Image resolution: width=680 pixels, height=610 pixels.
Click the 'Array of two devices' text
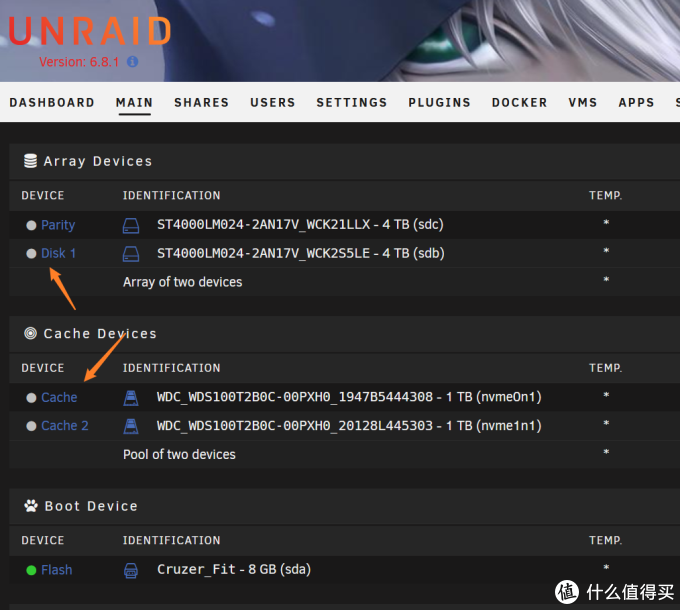183,282
